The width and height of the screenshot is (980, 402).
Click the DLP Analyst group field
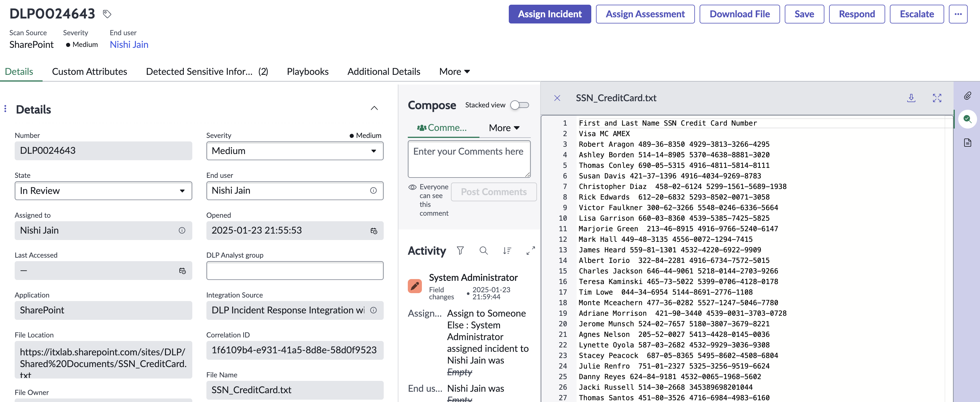click(x=295, y=271)
